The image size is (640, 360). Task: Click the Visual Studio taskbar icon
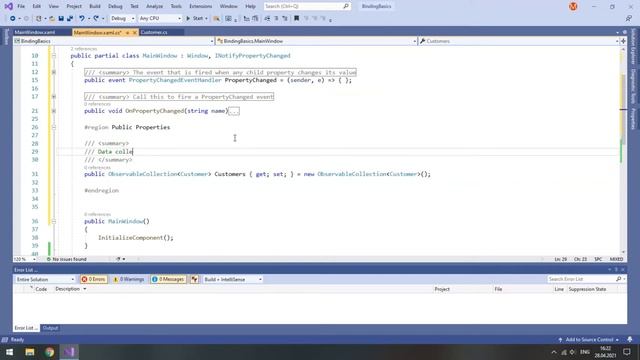pyautogui.click(x=69, y=352)
